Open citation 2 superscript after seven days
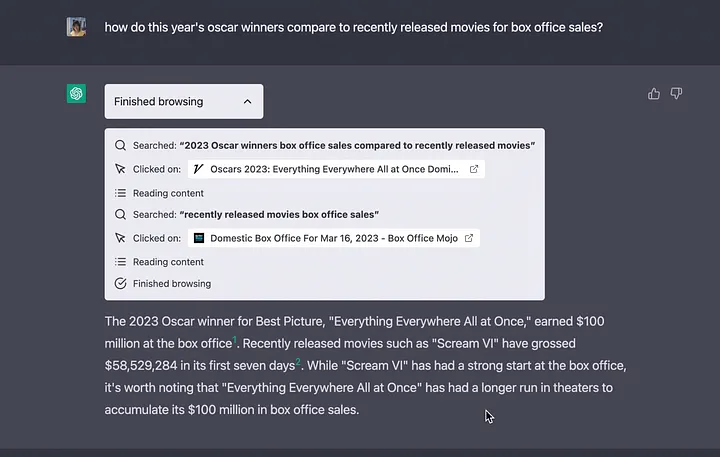 tap(298, 362)
